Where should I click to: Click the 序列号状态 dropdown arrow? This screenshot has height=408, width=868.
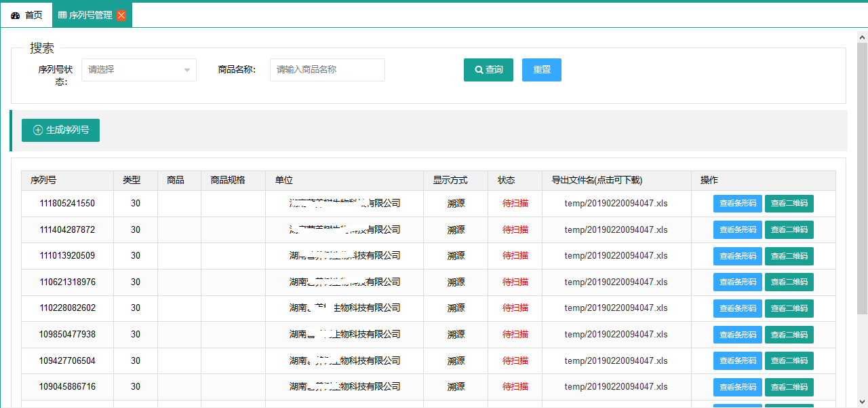click(186, 70)
